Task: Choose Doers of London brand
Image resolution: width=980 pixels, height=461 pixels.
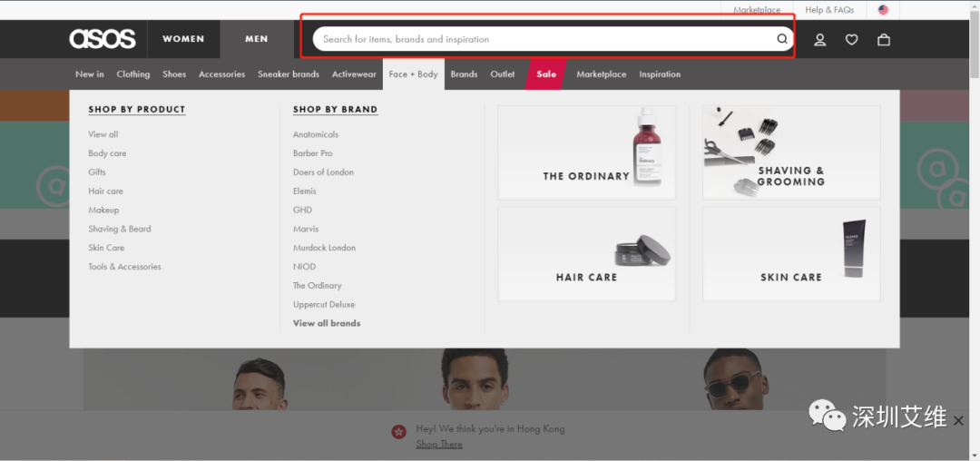Action: pos(323,172)
